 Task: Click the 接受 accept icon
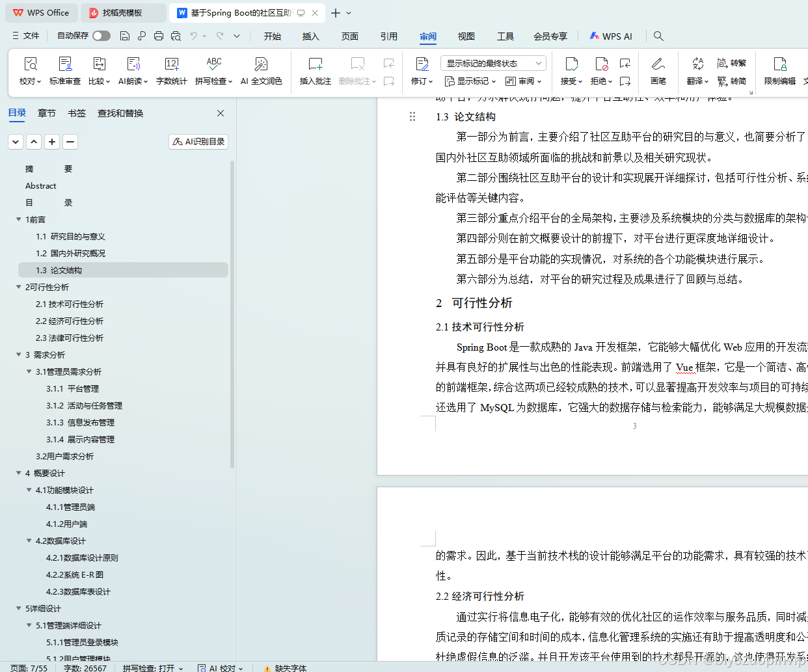click(571, 64)
